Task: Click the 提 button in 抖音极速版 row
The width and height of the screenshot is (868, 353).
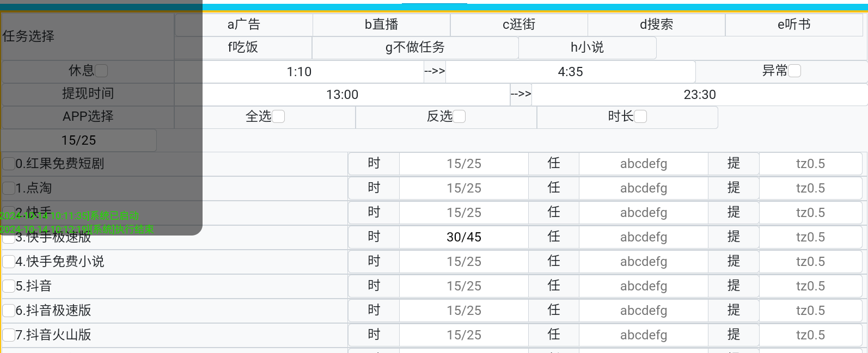Action: pyautogui.click(x=733, y=311)
